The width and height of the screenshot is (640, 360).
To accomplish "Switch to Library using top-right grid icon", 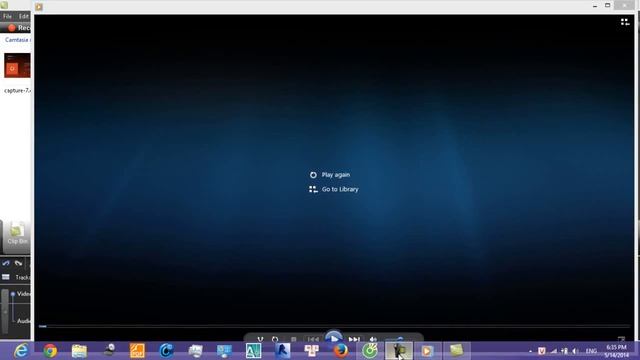I will pyautogui.click(x=625, y=22).
